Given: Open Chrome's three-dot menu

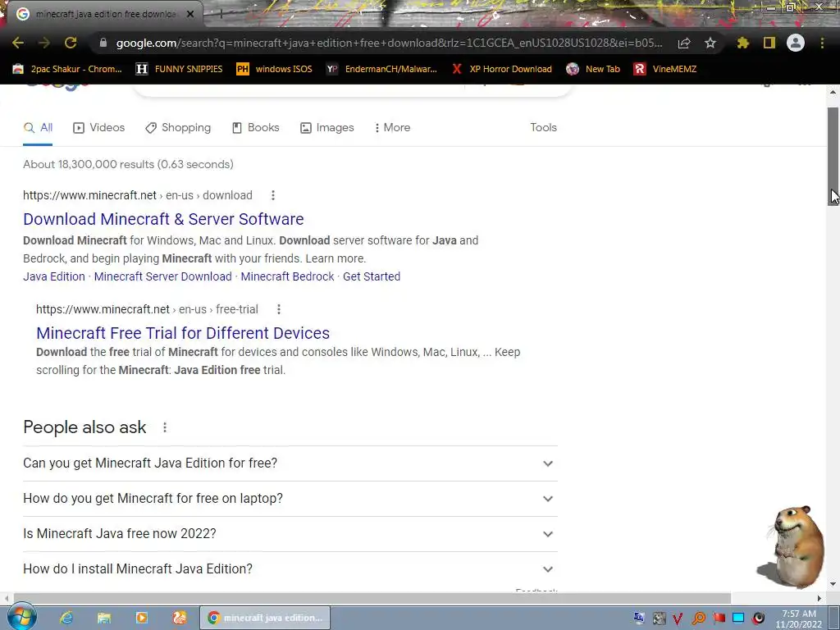Looking at the screenshot, I should (x=822, y=43).
